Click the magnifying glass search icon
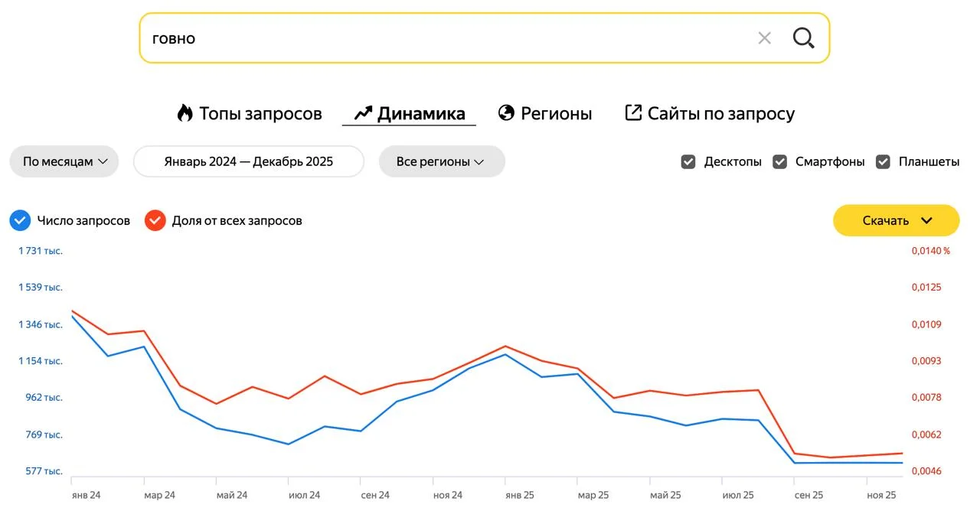 click(803, 37)
